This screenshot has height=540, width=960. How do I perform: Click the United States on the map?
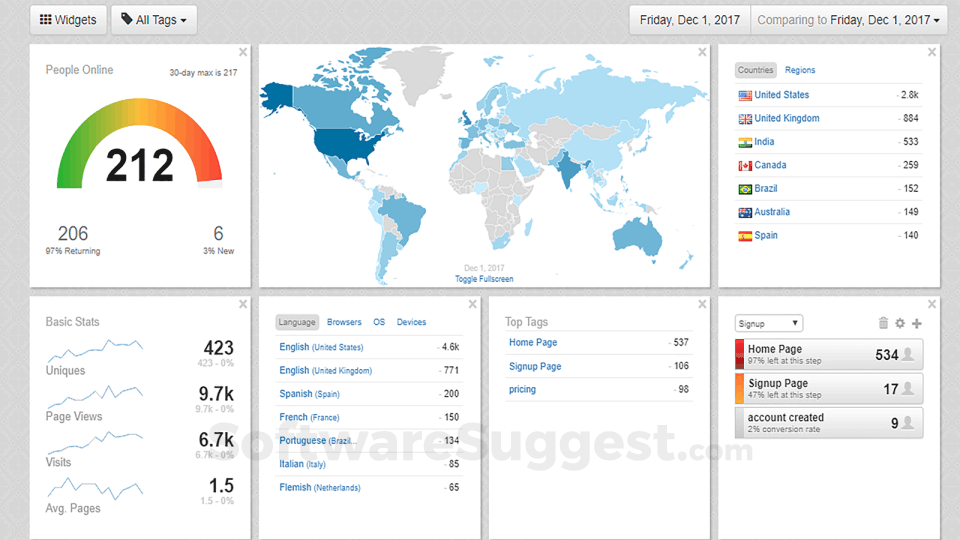346,144
